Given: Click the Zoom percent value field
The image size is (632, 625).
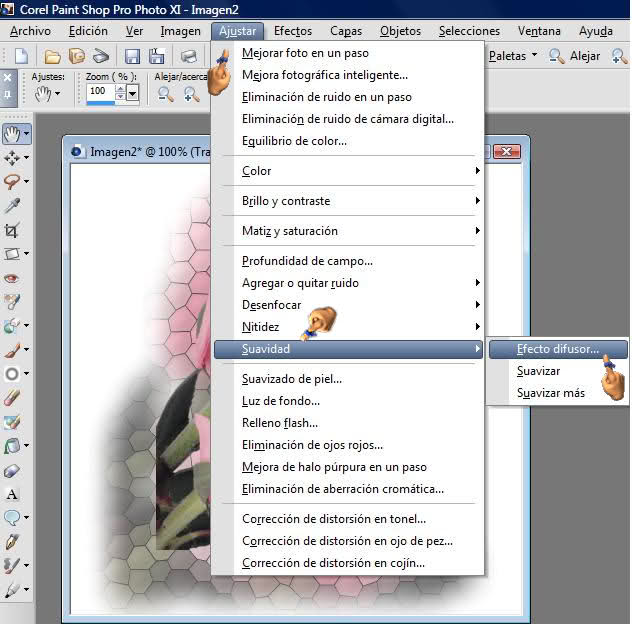Looking at the screenshot, I should [100, 92].
